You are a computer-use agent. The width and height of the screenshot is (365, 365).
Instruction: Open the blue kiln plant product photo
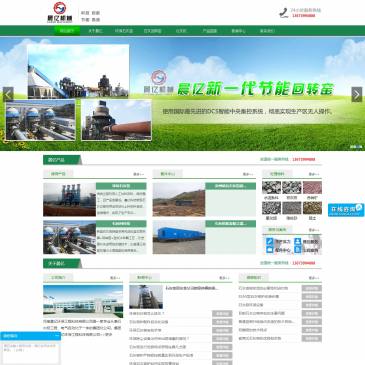[x=69, y=199]
